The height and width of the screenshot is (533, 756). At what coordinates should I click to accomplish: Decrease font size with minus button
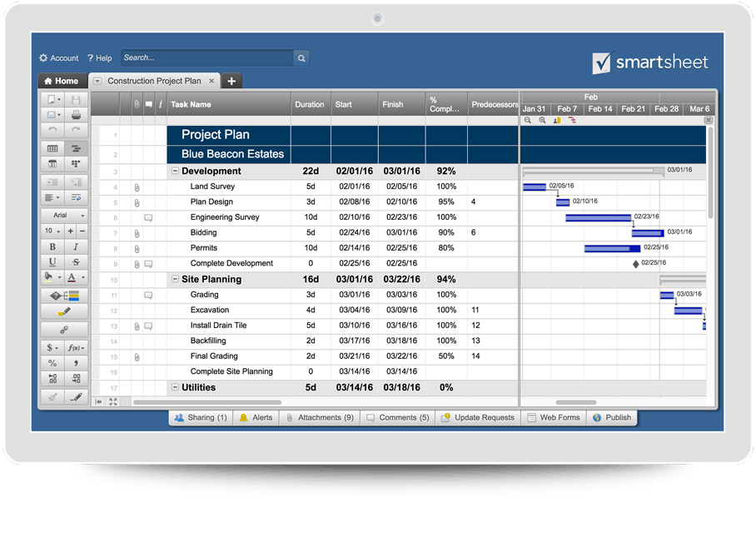click(82, 231)
